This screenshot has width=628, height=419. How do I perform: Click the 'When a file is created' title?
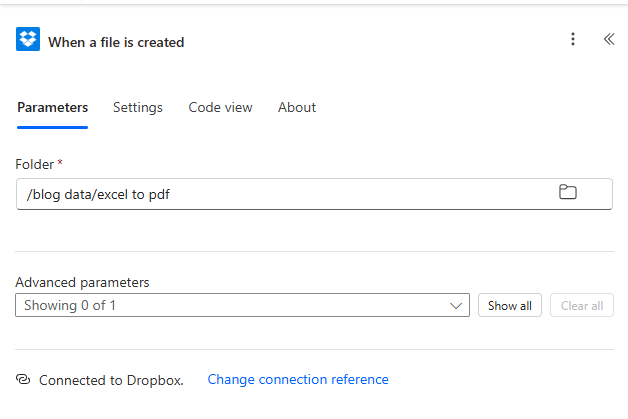(x=116, y=42)
